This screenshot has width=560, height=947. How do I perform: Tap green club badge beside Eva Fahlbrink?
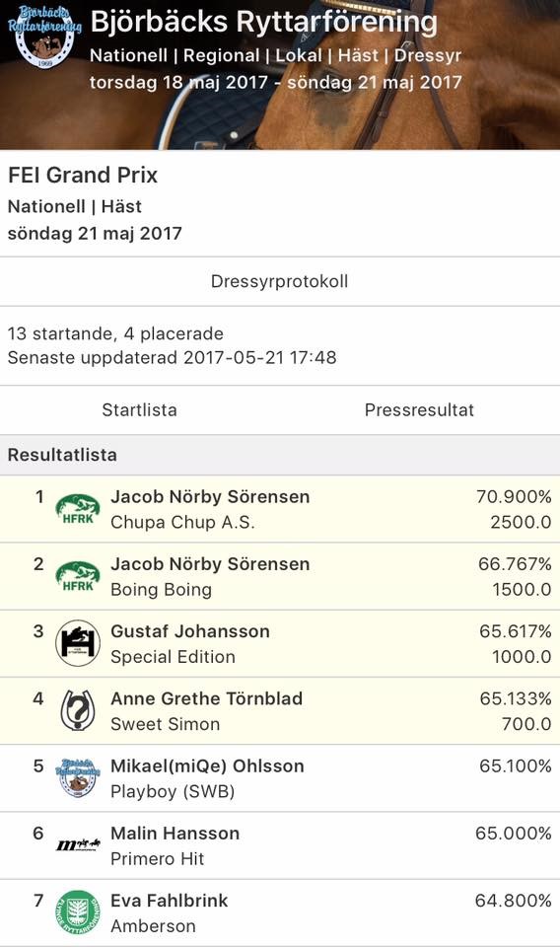click(x=77, y=912)
